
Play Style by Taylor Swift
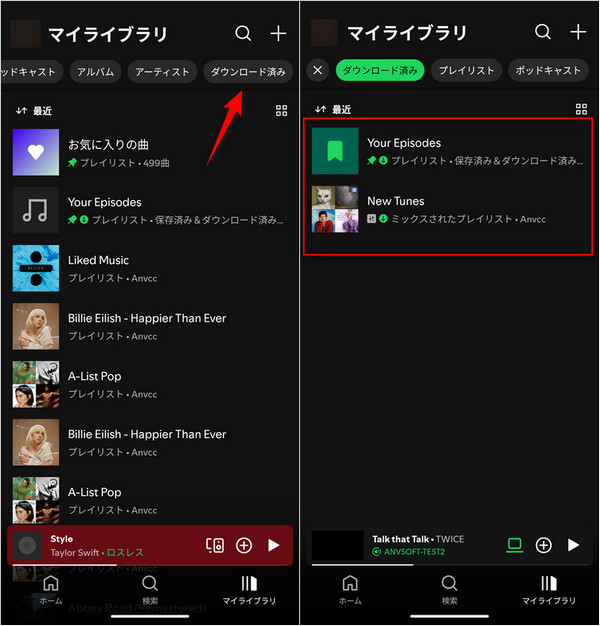point(273,545)
